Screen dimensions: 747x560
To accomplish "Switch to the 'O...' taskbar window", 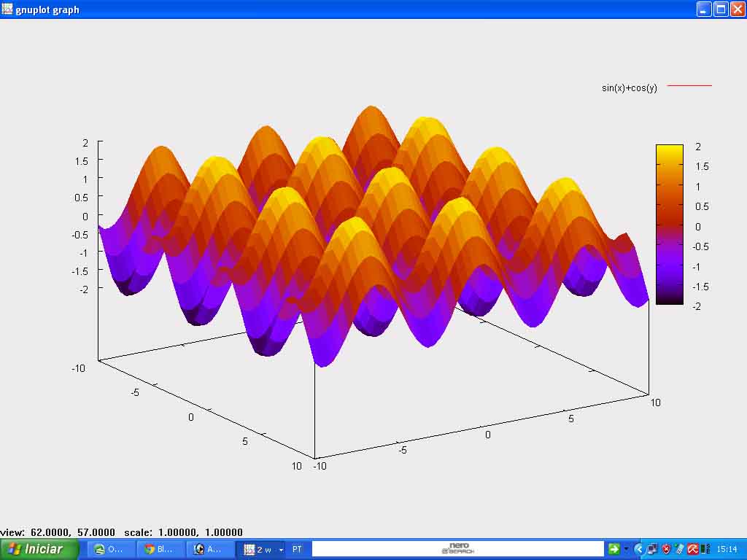I will (x=109, y=548).
